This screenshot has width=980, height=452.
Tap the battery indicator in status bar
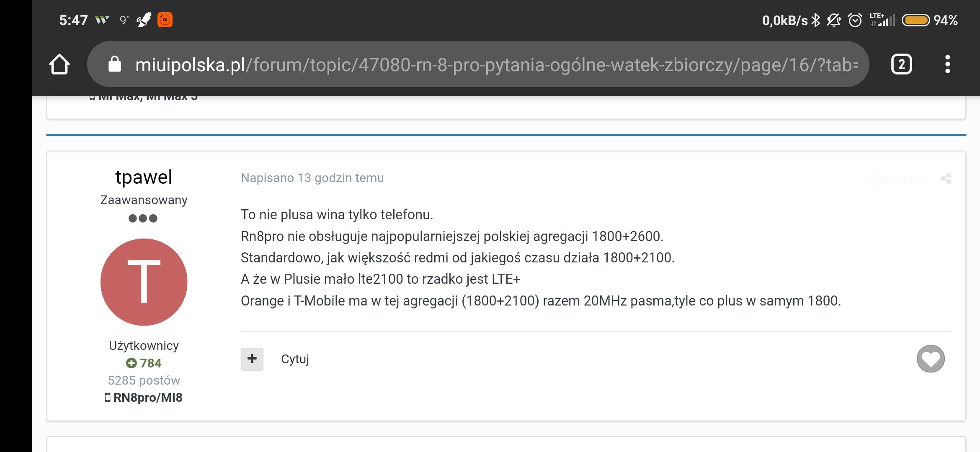coord(916,20)
